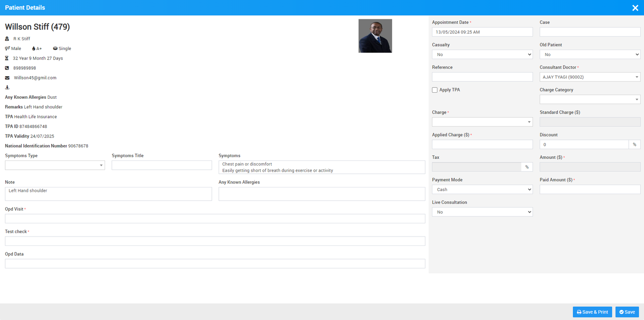This screenshot has width=644, height=320.
Task: Click the marital status ring icon
Action: [x=55, y=48]
